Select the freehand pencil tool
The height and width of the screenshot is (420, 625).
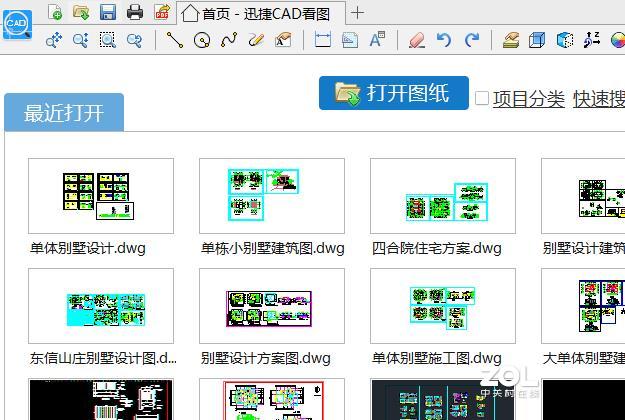coord(256,40)
